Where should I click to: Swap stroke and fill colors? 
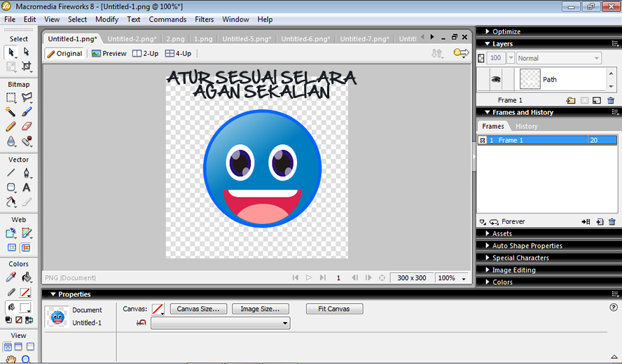click(x=29, y=320)
